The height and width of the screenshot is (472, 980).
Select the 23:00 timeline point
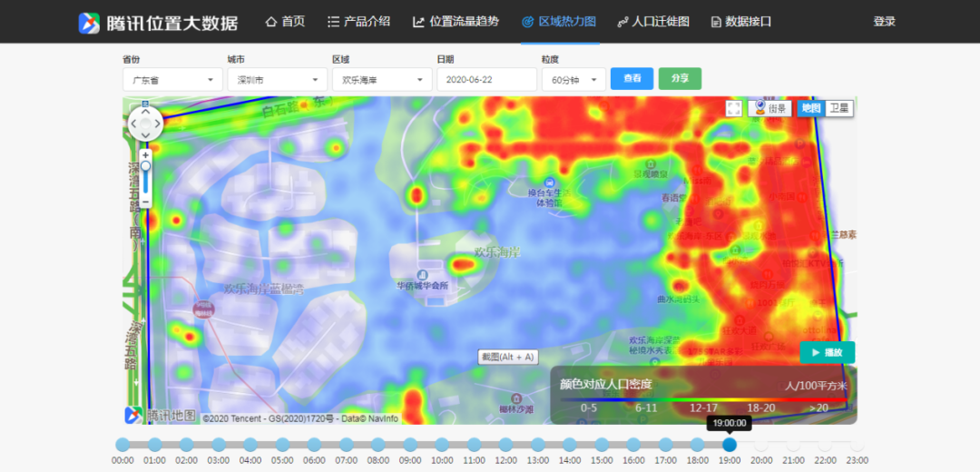[857, 445]
